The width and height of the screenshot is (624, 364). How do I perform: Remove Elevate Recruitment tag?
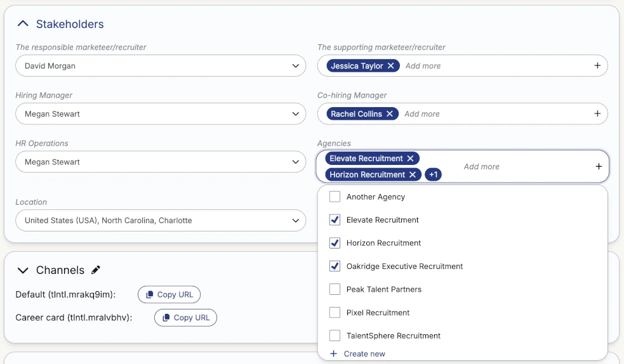[x=410, y=158]
